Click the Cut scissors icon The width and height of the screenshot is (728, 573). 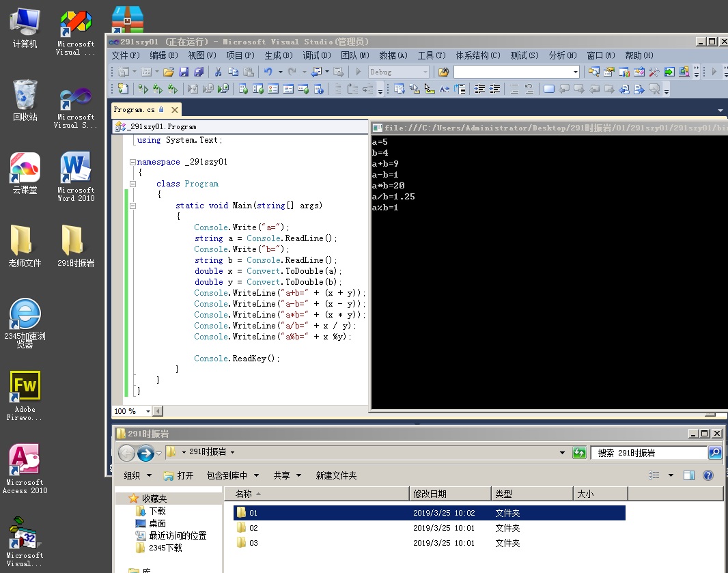[218, 72]
